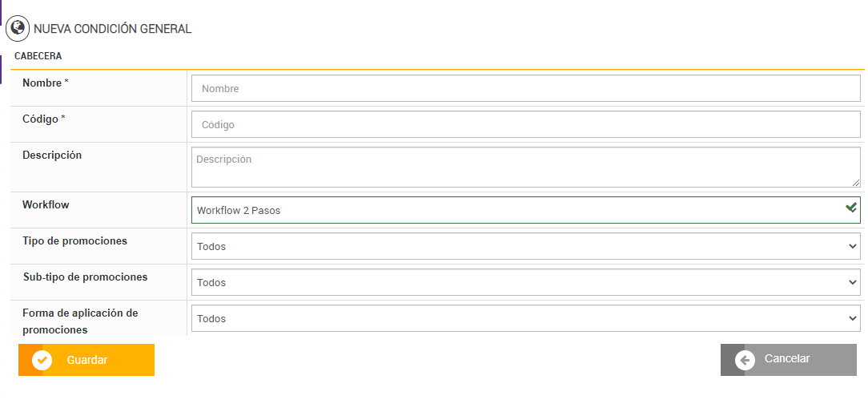868x412 pixels.
Task: Click the globe icon beside the page title
Action: [17, 29]
